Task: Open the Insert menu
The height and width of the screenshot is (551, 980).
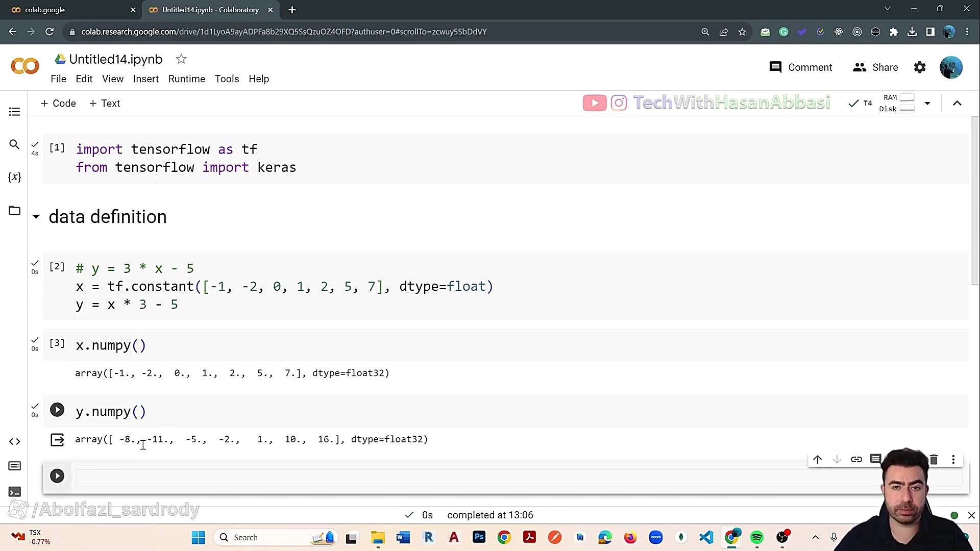Action: 146,79
